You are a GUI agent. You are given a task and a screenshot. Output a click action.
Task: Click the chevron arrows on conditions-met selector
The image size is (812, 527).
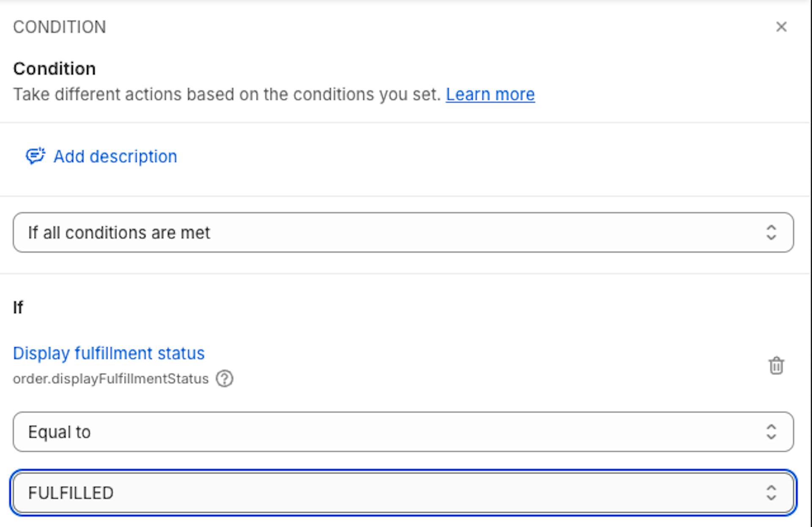[771, 232]
